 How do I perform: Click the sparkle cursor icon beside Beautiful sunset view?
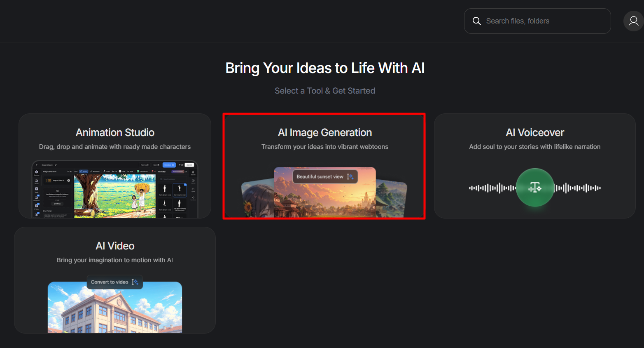[x=350, y=176]
